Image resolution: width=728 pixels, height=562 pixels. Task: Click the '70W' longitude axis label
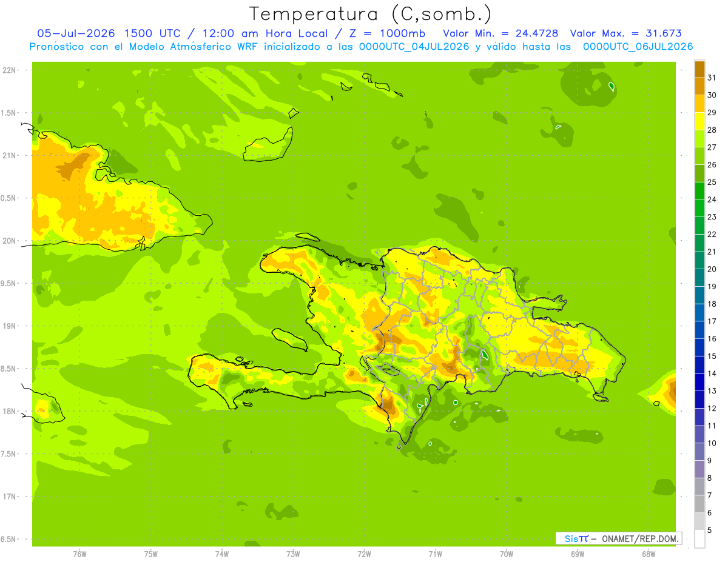(x=507, y=554)
